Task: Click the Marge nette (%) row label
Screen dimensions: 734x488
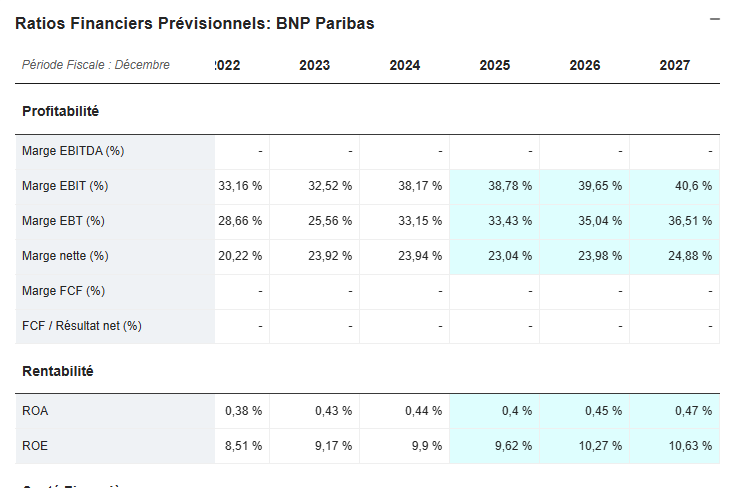Action: [x=65, y=256]
